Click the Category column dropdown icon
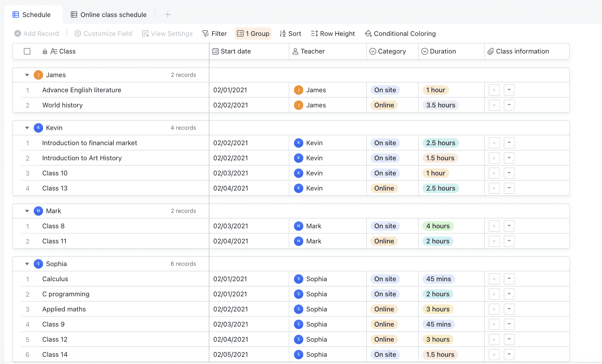Viewport: 602px width, 364px height. [x=373, y=51]
